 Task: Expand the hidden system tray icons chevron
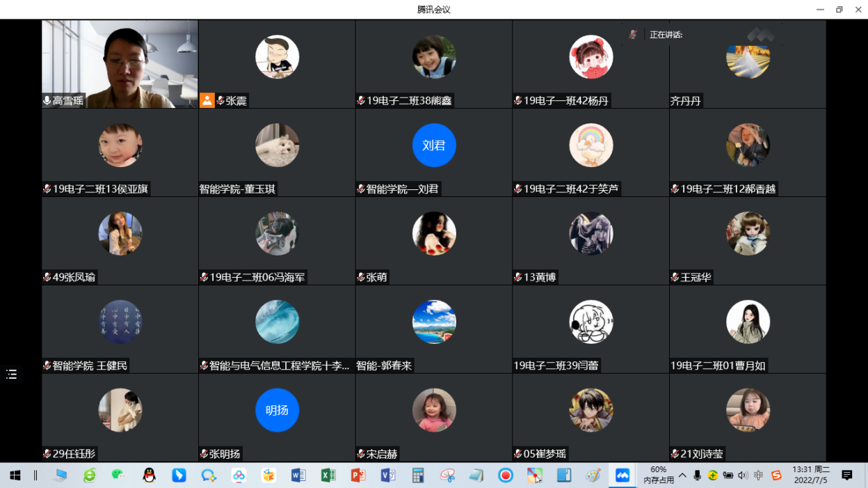point(682,475)
